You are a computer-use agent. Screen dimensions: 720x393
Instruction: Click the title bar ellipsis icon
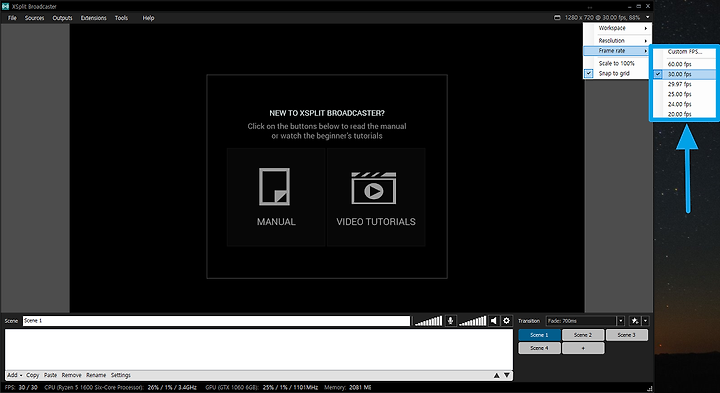click(590, 7)
